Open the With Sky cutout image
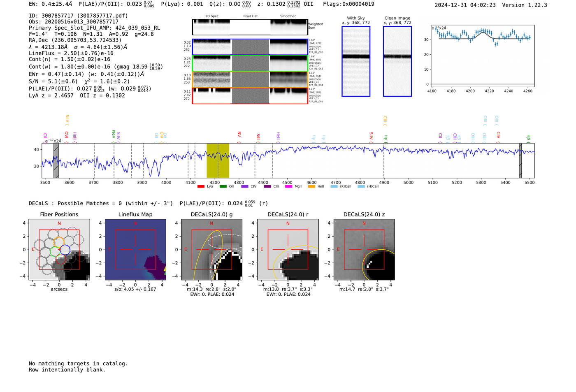The height and width of the screenshot is (392, 576). [x=356, y=61]
